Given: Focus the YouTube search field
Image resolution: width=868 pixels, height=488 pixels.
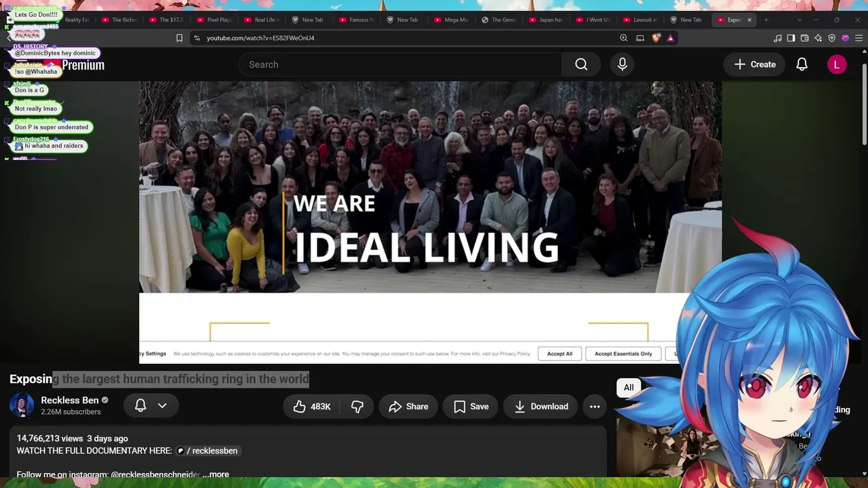Looking at the screenshot, I should coord(400,64).
